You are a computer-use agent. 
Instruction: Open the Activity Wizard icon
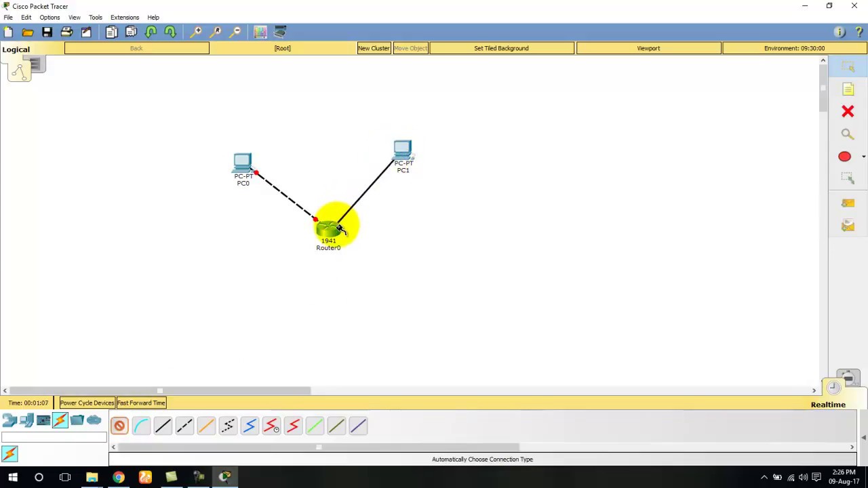86,32
